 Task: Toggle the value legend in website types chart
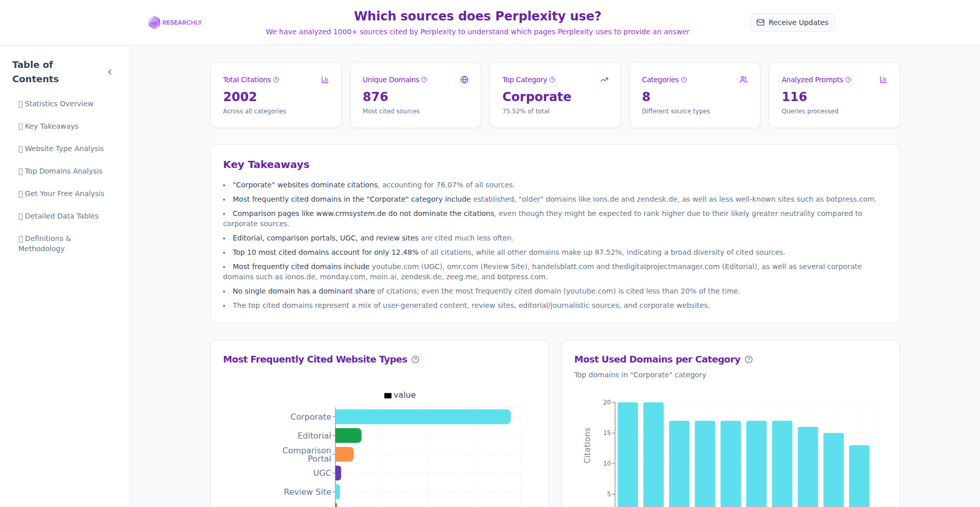tap(400, 395)
